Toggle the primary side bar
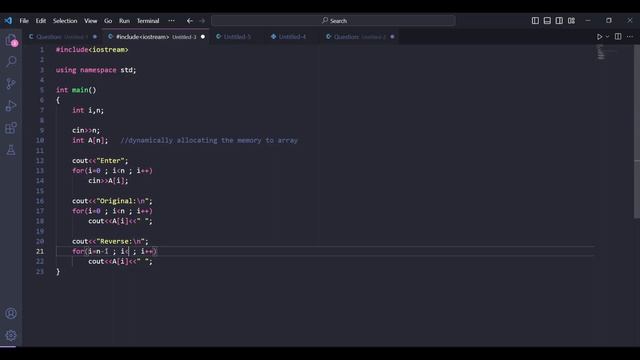This screenshot has height=360, width=640. pos(535,20)
